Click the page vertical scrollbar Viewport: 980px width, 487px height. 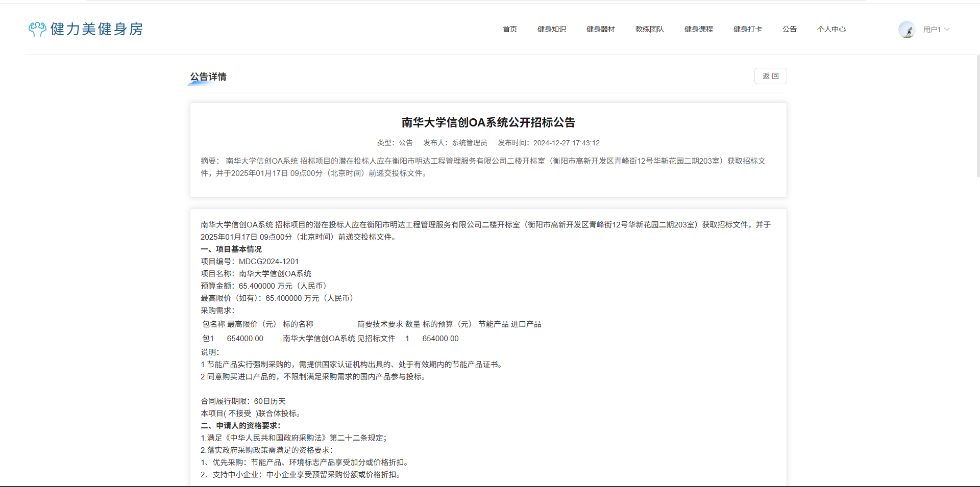(x=977, y=116)
